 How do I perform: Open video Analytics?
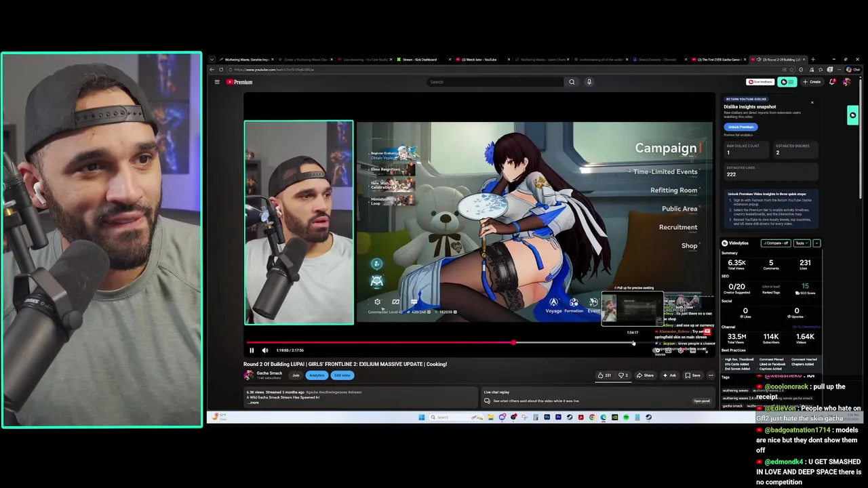pyautogui.click(x=317, y=375)
